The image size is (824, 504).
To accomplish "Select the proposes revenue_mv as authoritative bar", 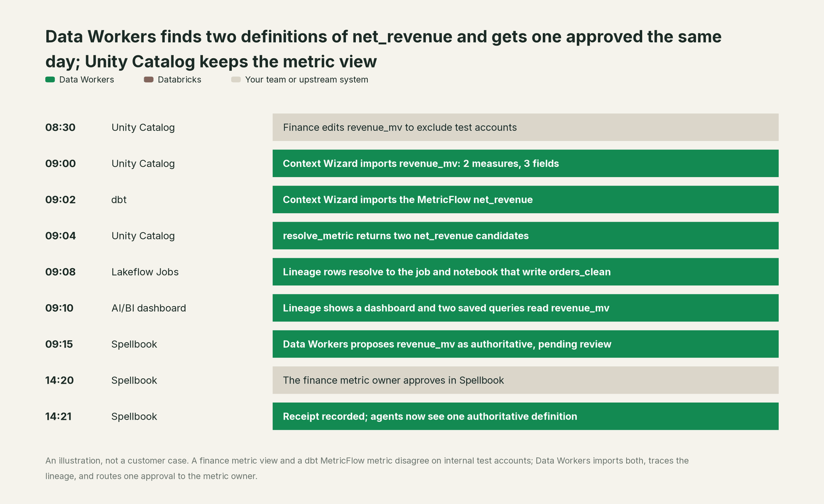I will 525,344.
